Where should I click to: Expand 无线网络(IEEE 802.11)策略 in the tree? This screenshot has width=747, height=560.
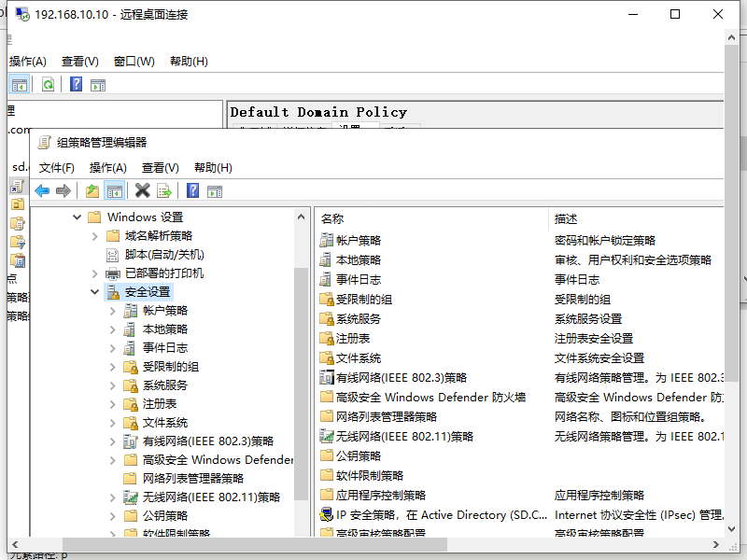click(x=112, y=497)
